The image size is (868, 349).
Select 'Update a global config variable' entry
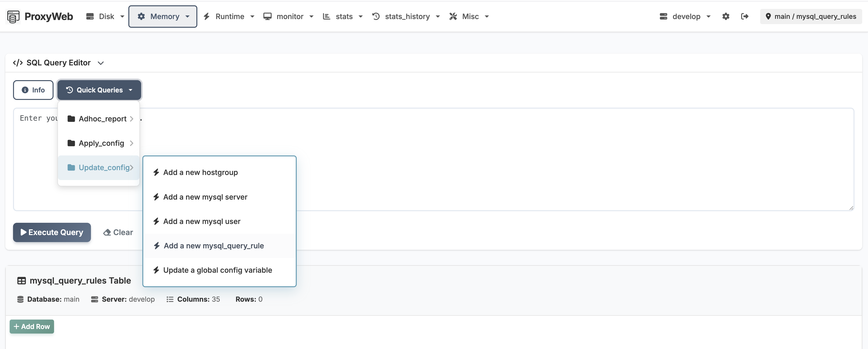click(x=218, y=270)
